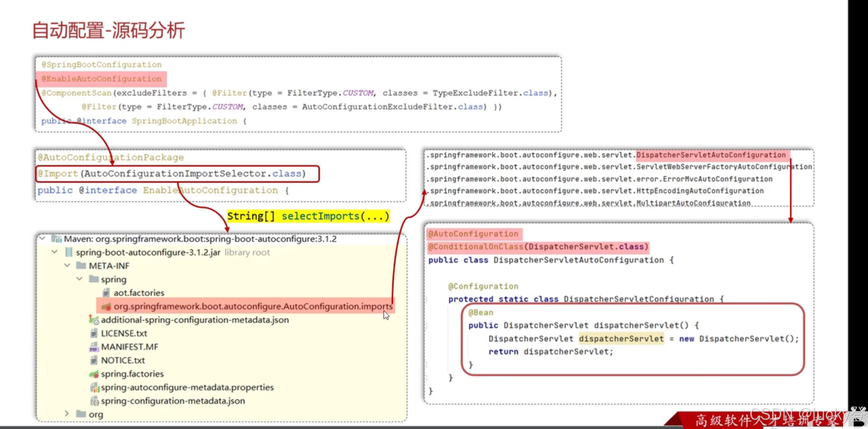Click the additional-spring-configuration-metadata.json icon

click(x=94, y=320)
